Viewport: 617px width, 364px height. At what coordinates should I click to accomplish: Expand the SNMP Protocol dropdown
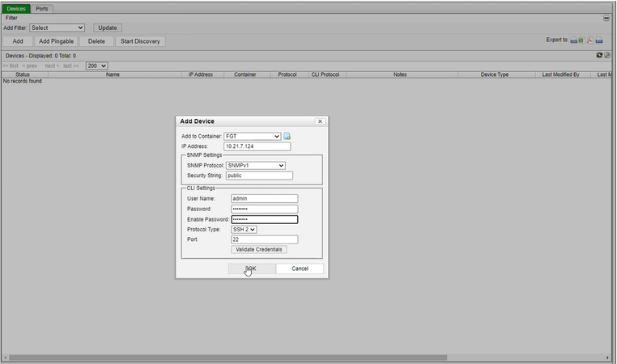coord(255,165)
